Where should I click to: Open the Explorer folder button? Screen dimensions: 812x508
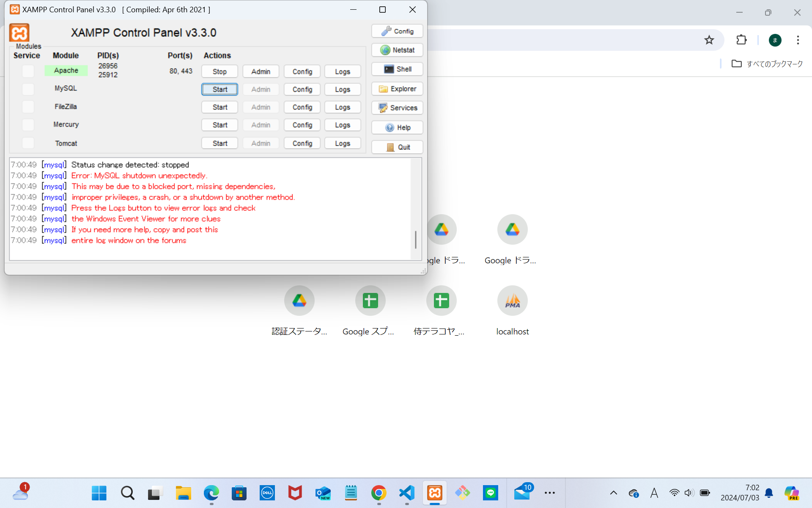pos(397,89)
